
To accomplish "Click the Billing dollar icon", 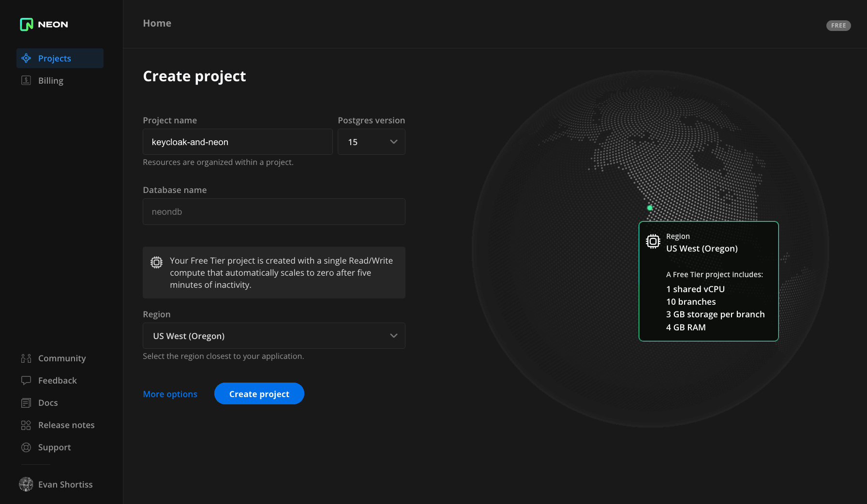I will pos(26,81).
